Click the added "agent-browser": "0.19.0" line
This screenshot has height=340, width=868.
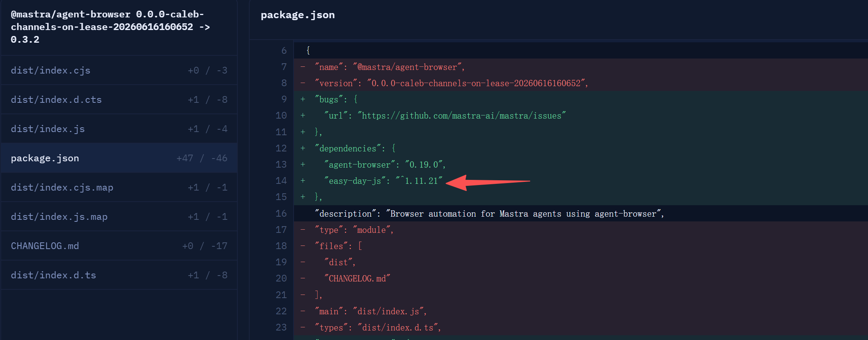tap(581, 164)
